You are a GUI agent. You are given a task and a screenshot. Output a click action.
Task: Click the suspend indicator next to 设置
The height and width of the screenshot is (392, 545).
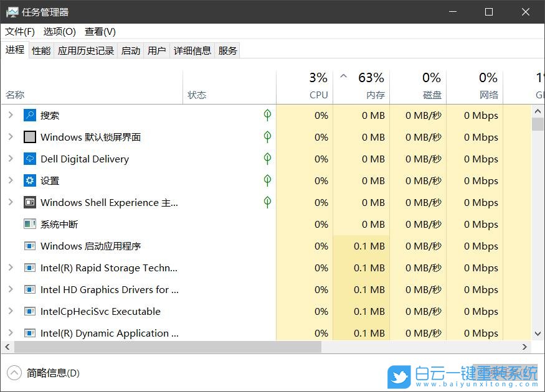tap(267, 180)
